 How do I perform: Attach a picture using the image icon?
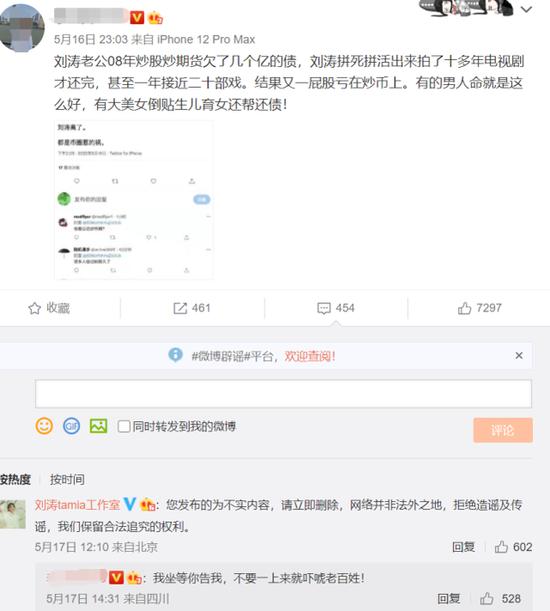[99, 426]
